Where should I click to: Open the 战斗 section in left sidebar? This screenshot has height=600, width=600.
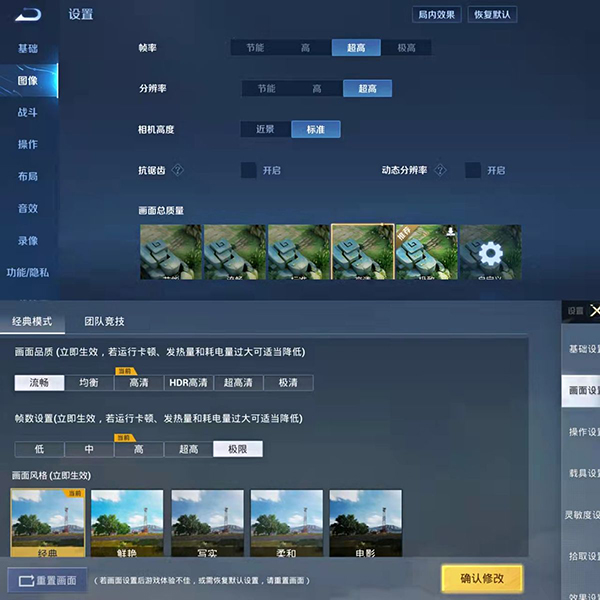[x=28, y=112]
